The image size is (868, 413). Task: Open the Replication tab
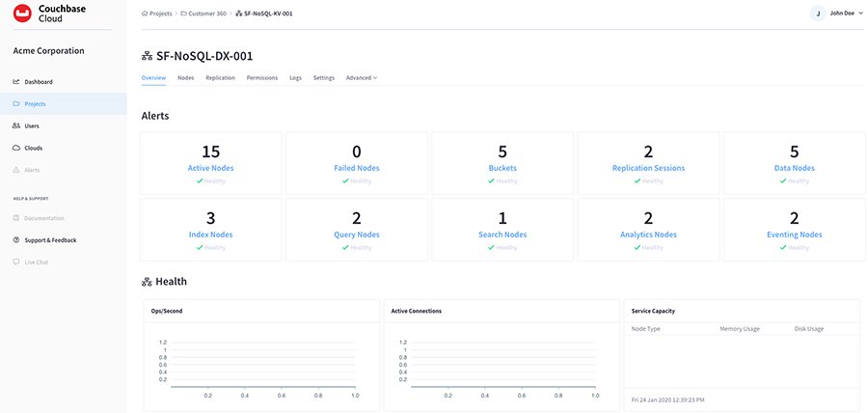click(x=220, y=77)
